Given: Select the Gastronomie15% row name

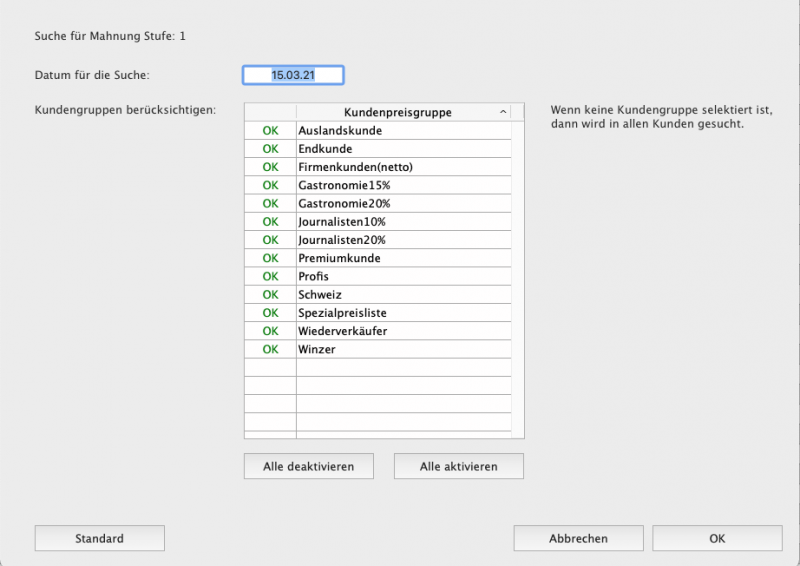Looking at the screenshot, I should point(404,185).
